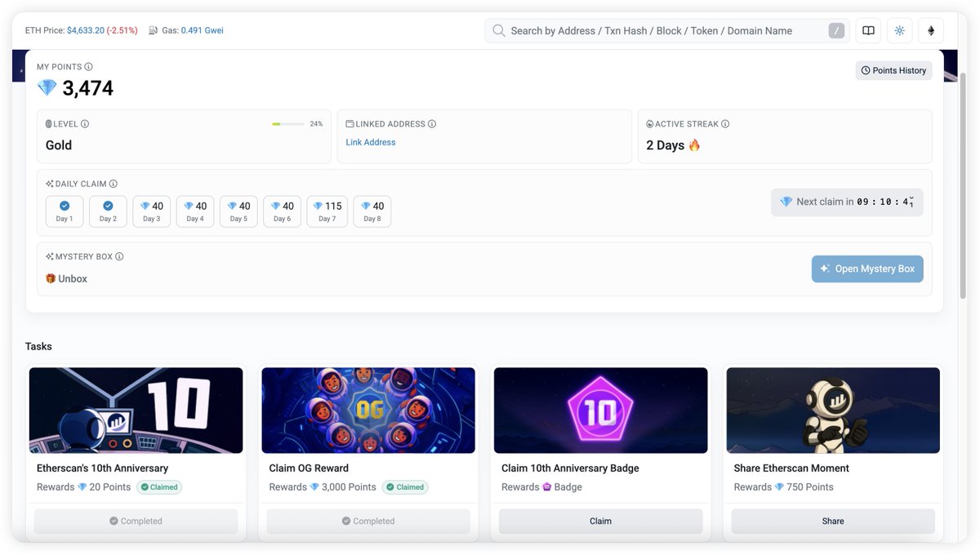Click the slash shortcut key badge

tap(836, 31)
